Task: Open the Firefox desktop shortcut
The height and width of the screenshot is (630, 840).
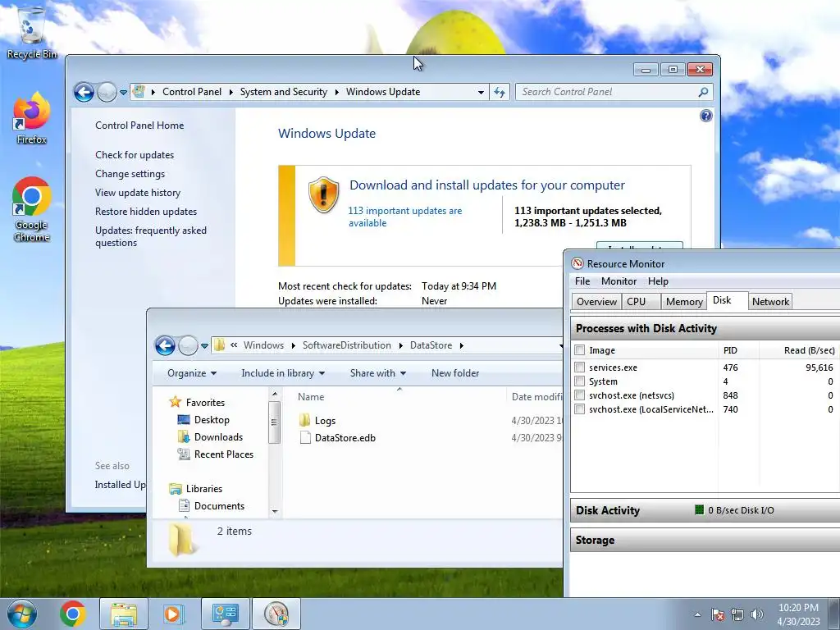Action: (31, 118)
